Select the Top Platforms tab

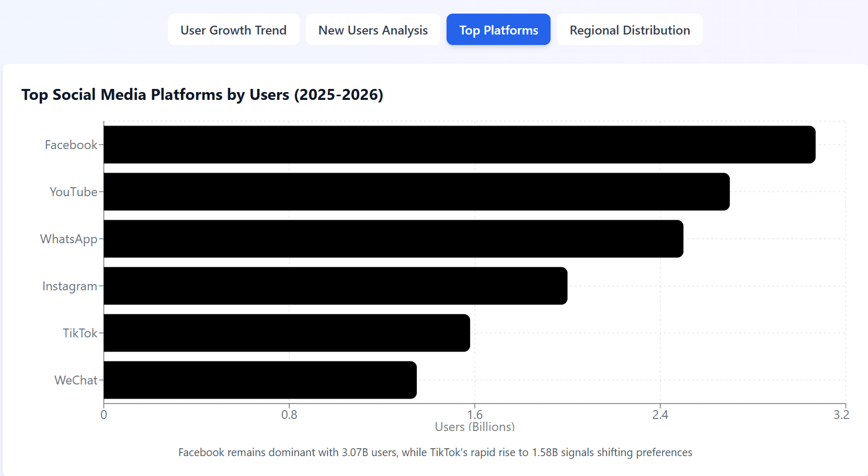(498, 30)
